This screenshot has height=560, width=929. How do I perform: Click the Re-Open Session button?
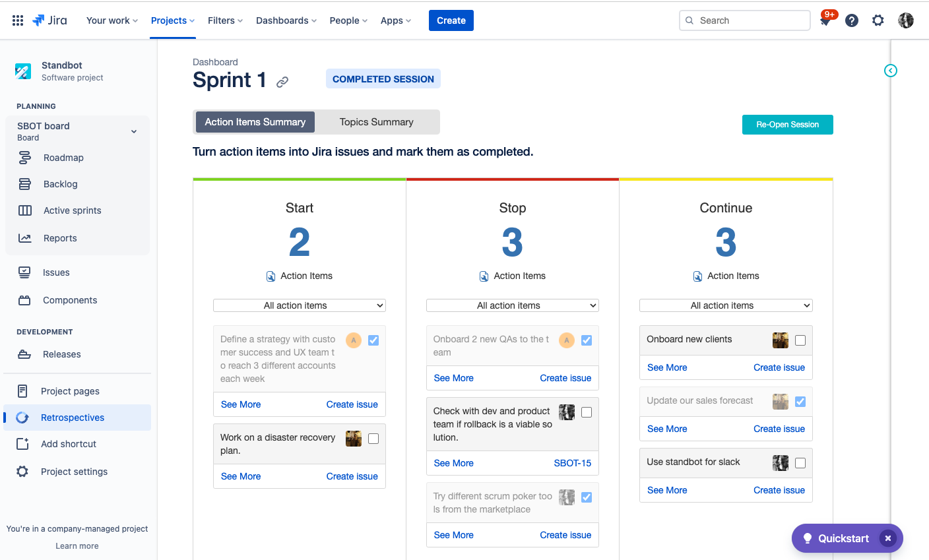pyautogui.click(x=787, y=125)
